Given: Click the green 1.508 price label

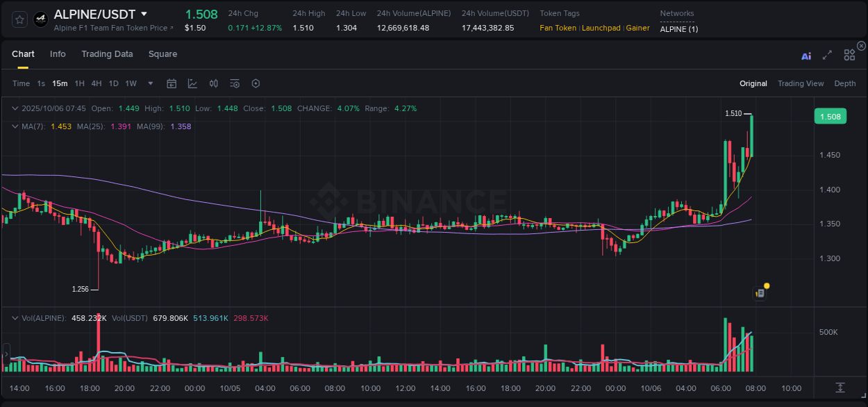Looking at the screenshot, I should click(831, 116).
